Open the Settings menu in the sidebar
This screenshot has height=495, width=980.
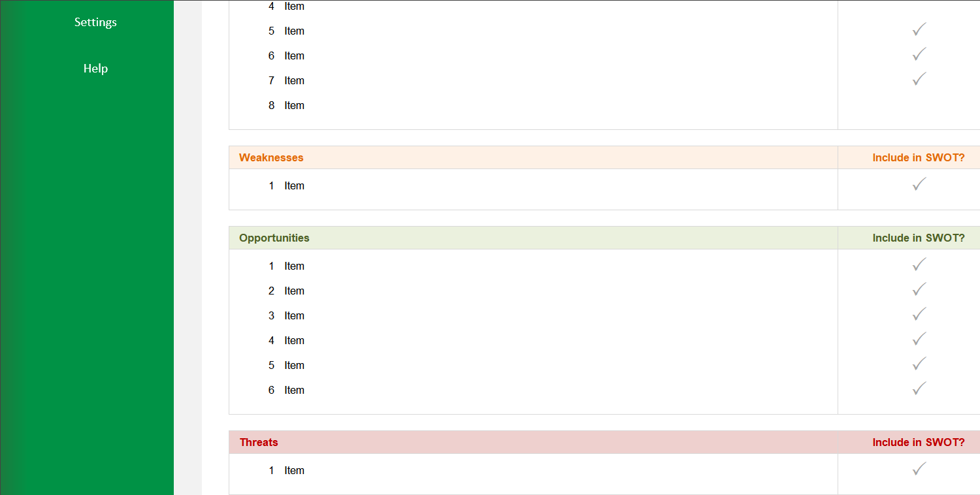(95, 22)
